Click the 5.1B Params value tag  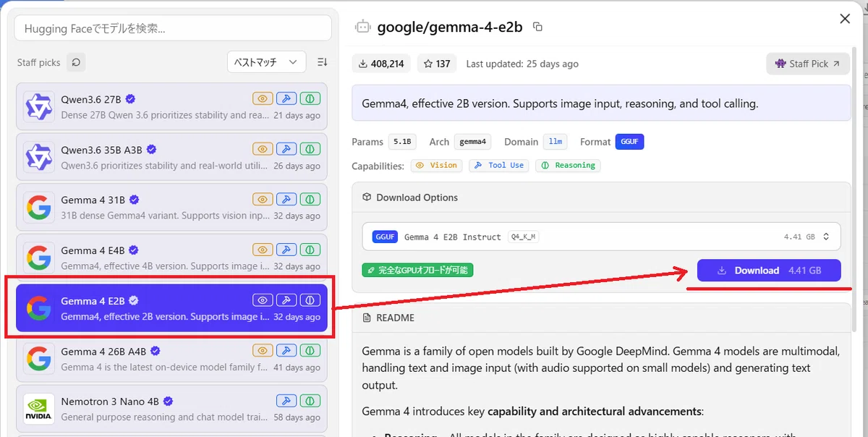click(402, 142)
